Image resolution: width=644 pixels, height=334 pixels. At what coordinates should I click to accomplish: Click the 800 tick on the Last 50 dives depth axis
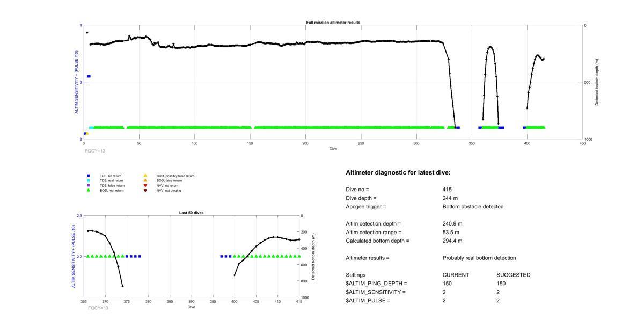tap(304, 281)
